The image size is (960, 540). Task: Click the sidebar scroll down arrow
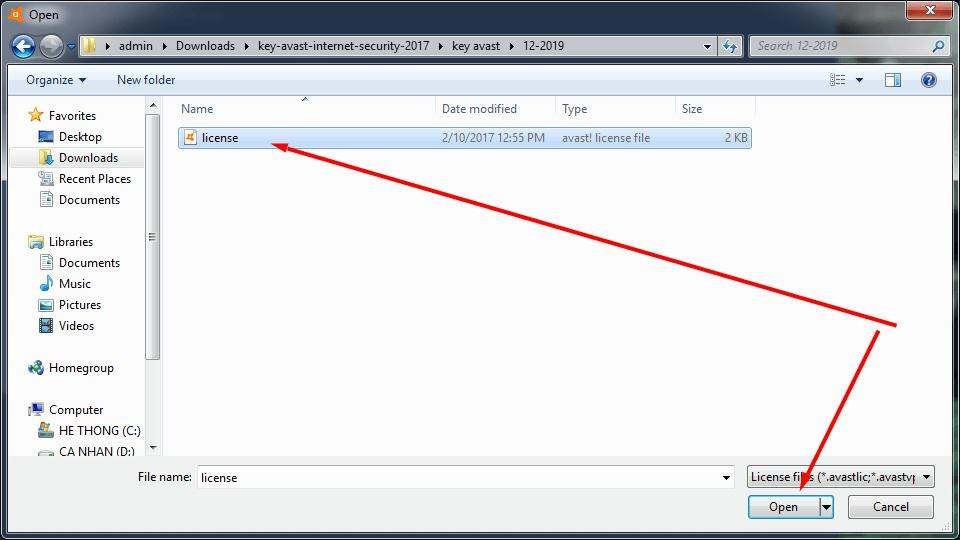coord(153,448)
